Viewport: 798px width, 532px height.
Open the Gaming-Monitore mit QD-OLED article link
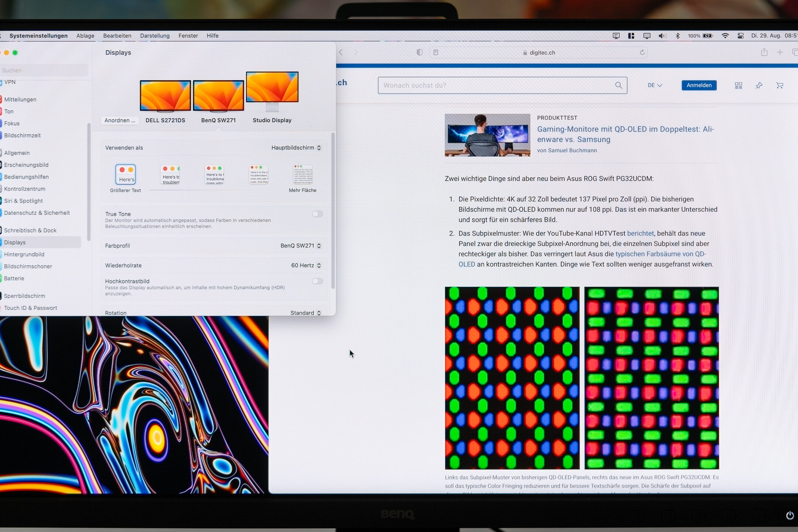(625, 134)
